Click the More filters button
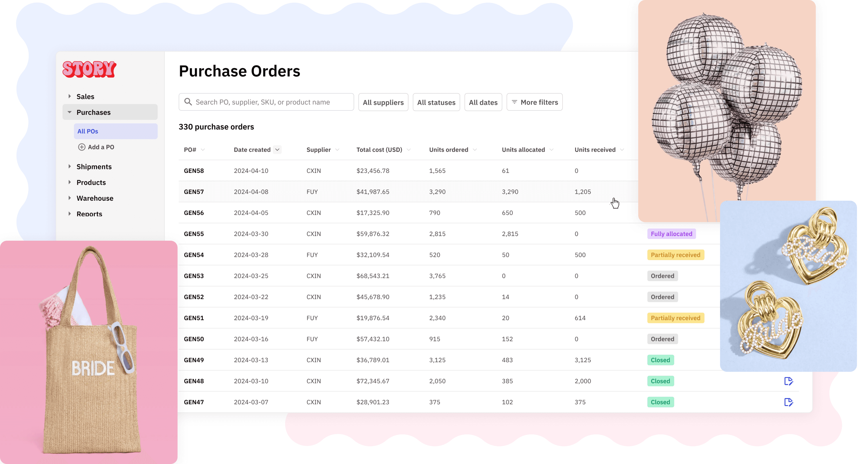Image resolution: width=868 pixels, height=464 pixels. [x=534, y=102]
